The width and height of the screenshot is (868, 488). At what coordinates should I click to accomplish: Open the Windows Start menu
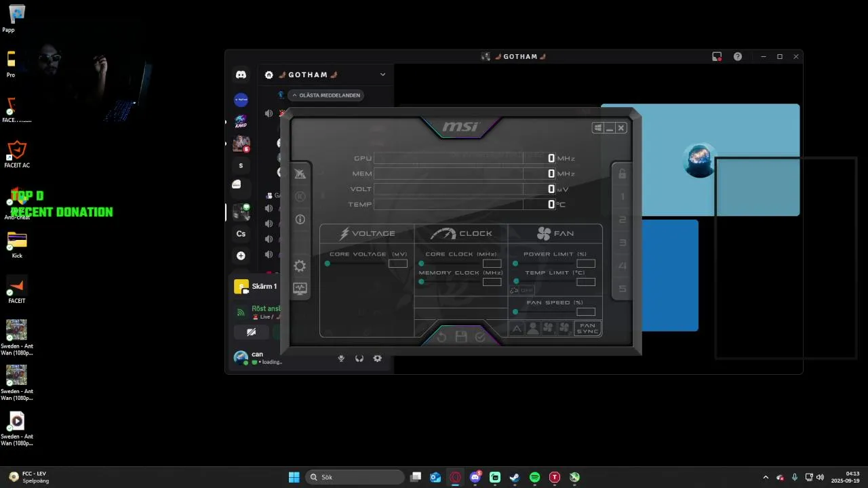tap(294, 477)
